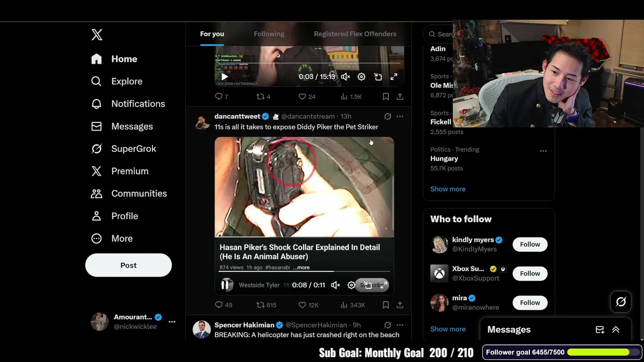Click the Post button
Viewport: 644px width, 362px height.
[x=128, y=265]
